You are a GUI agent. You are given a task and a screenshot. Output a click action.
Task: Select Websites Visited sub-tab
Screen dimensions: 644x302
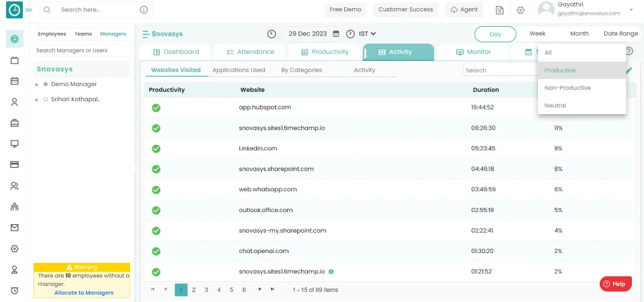click(x=176, y=70)
